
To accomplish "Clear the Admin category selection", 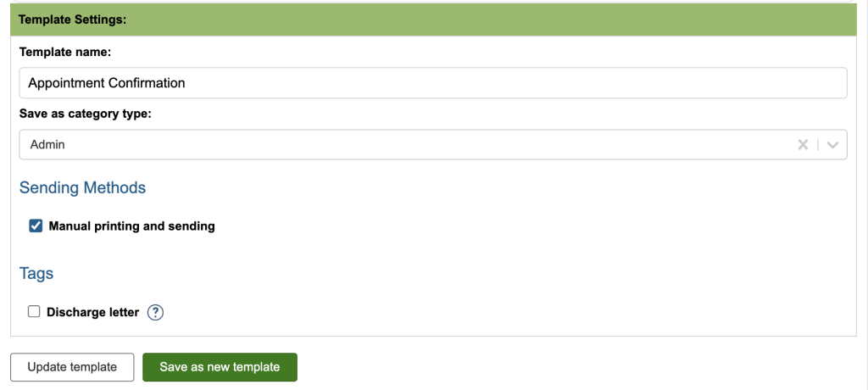I will (x=803, y=145).
